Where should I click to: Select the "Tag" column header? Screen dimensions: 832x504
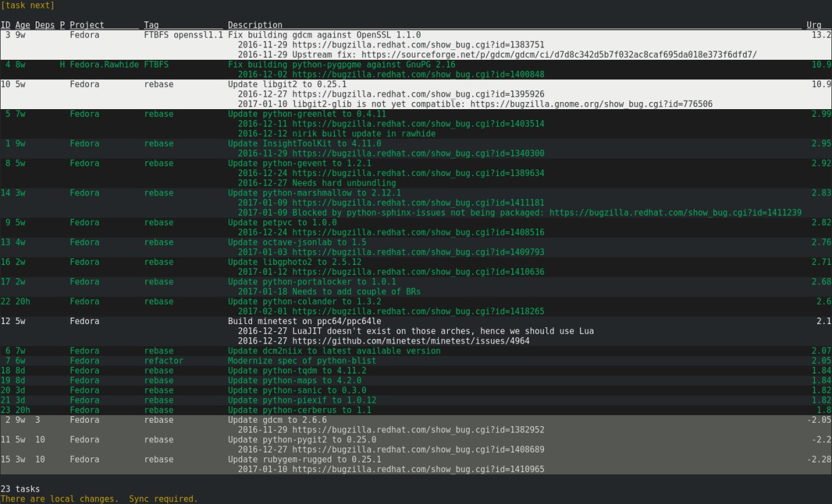tap(151, 25)
